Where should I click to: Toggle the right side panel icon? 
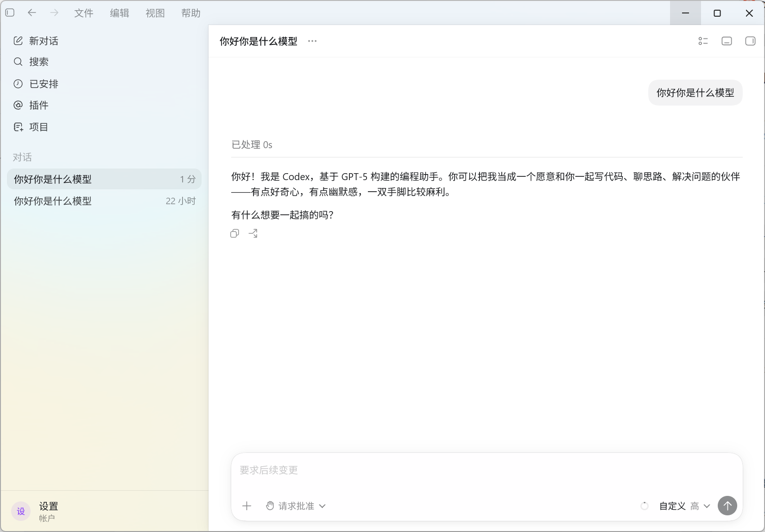tap(750, 41)
